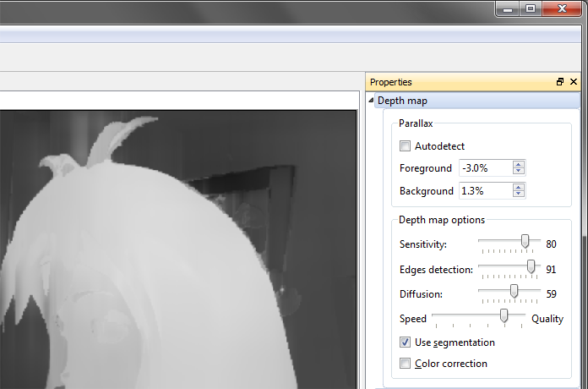
Task: Click the depth map preview image
Action: point(178,249)
